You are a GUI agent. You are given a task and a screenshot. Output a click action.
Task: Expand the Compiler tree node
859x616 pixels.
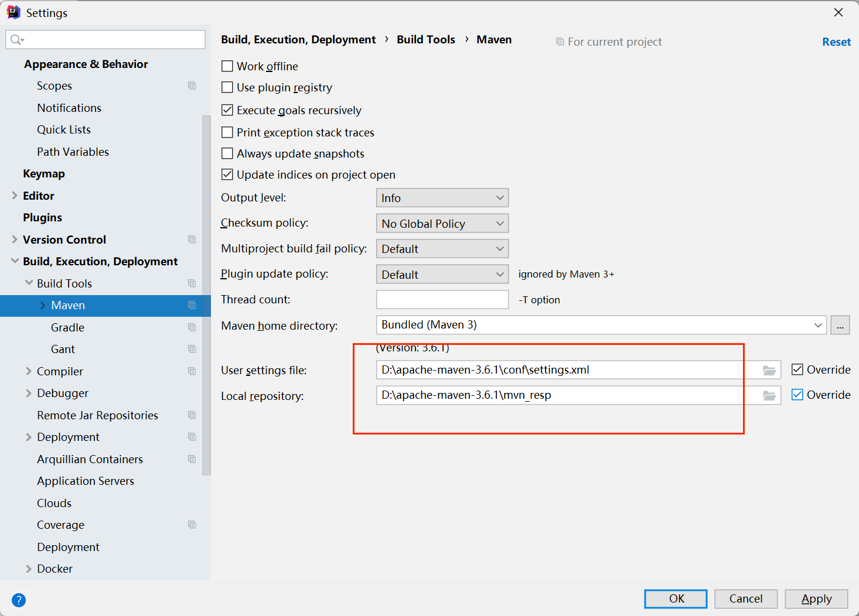pyautogui.click(x=29, y=371)
